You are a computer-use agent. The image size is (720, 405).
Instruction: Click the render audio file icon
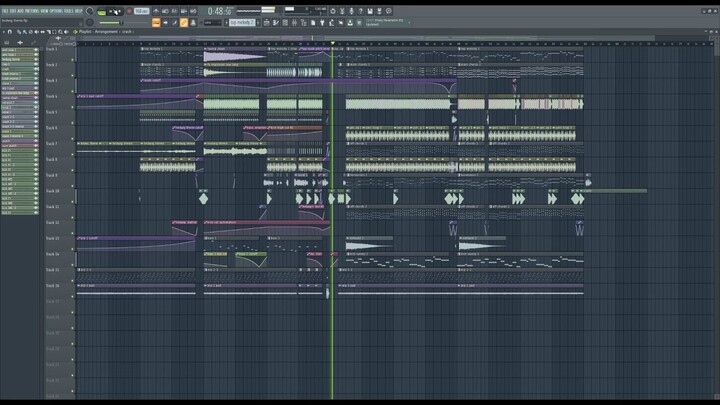(x=379, y=11)
